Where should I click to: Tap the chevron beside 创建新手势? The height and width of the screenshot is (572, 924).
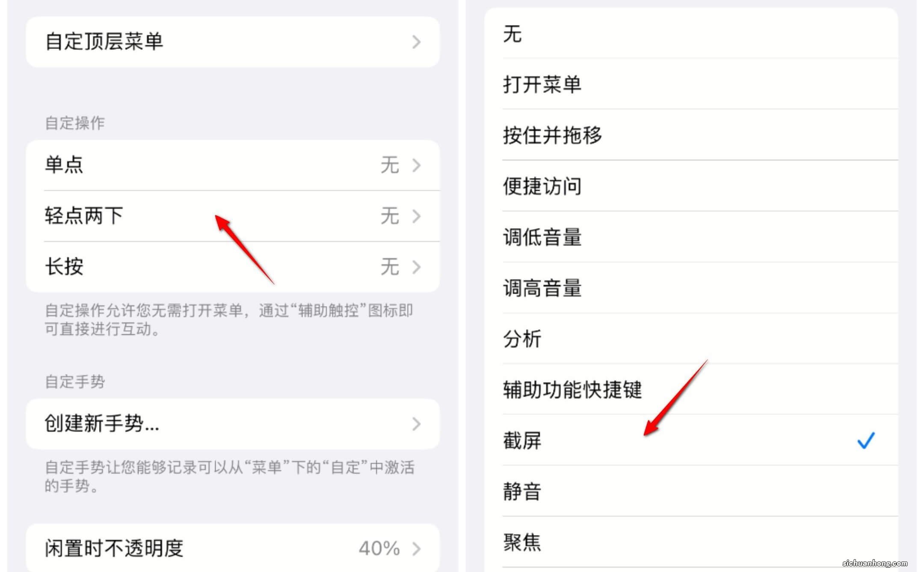coord(416,424)
